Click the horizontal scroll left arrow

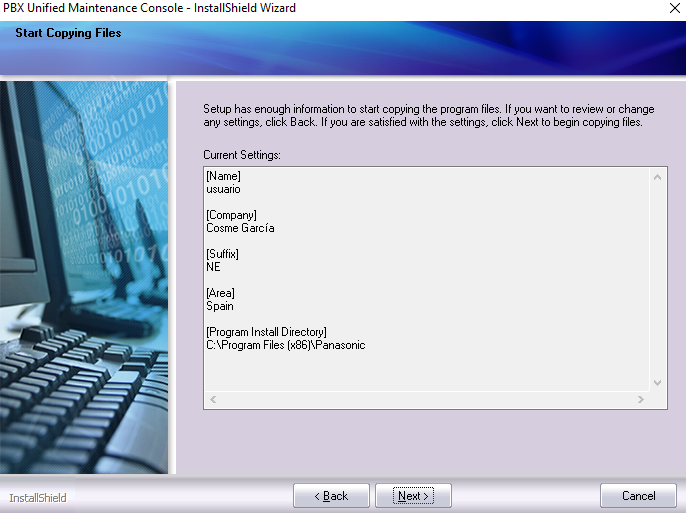213,399
